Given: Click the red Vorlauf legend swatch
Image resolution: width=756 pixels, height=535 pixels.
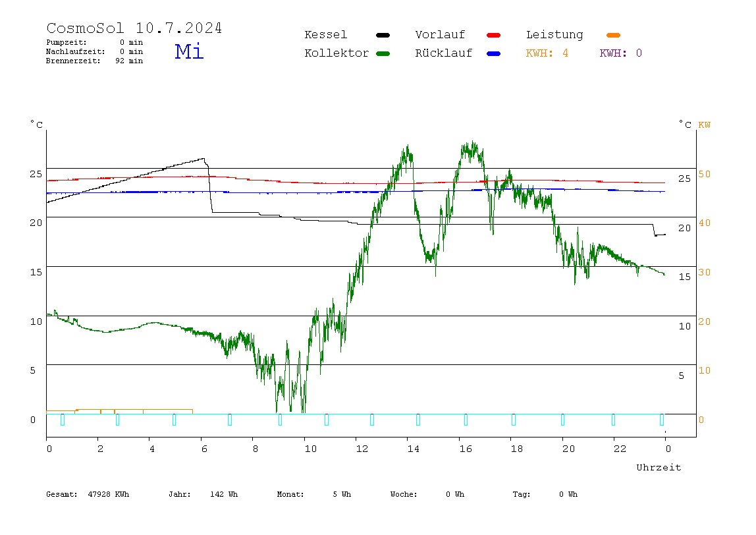Looking at the screenshot, I should point(494,35).
